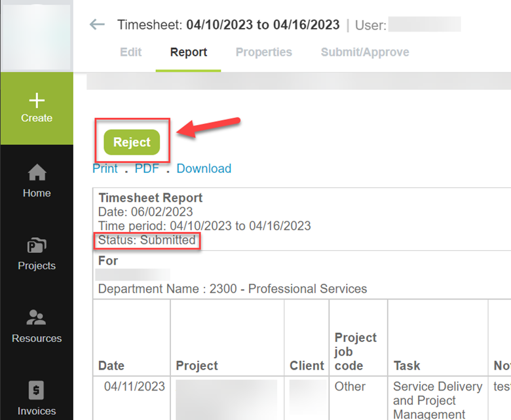Screen dimensions: 511x420
Task: Select the 04/11/2023 date cell
Action: 134,387
